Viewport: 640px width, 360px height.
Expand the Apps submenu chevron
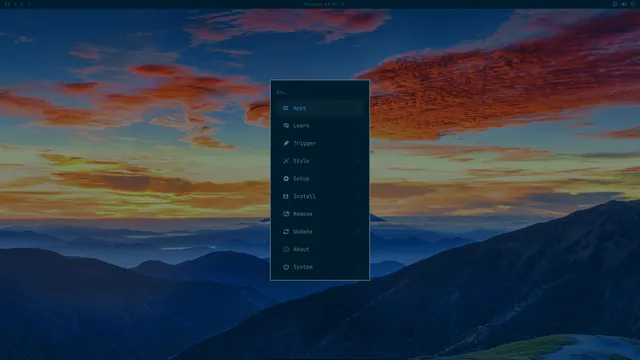tap(358, 108)
